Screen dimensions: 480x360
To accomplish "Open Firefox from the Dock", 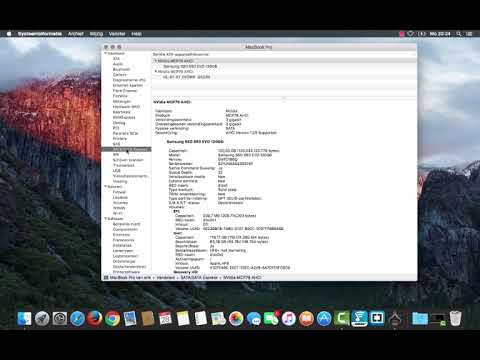I will click(x=95, y=319).
